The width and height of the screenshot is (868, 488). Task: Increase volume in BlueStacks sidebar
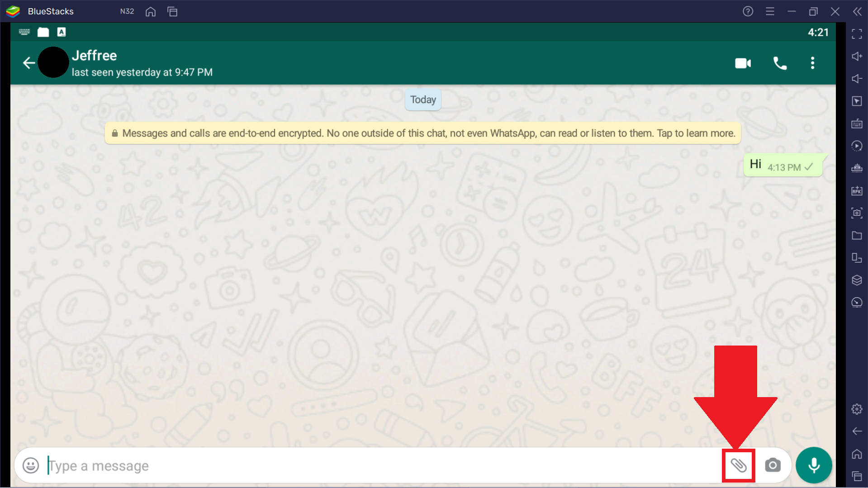857,56
